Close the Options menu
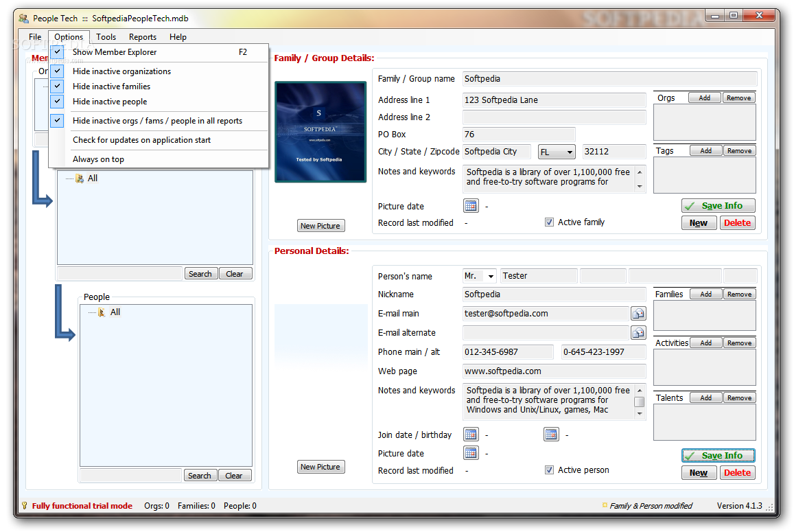Viewport: 794px width, 532px height. (69, 37)
